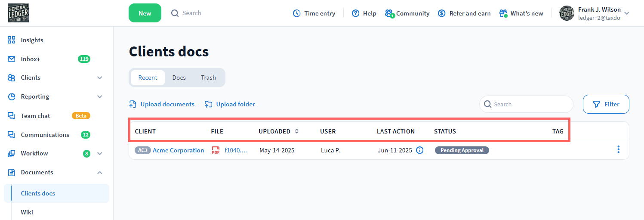Sort by the Uploaded column arrows
Image resolution: width=644 pixels, height=220 pixels.
click(296, 131)
